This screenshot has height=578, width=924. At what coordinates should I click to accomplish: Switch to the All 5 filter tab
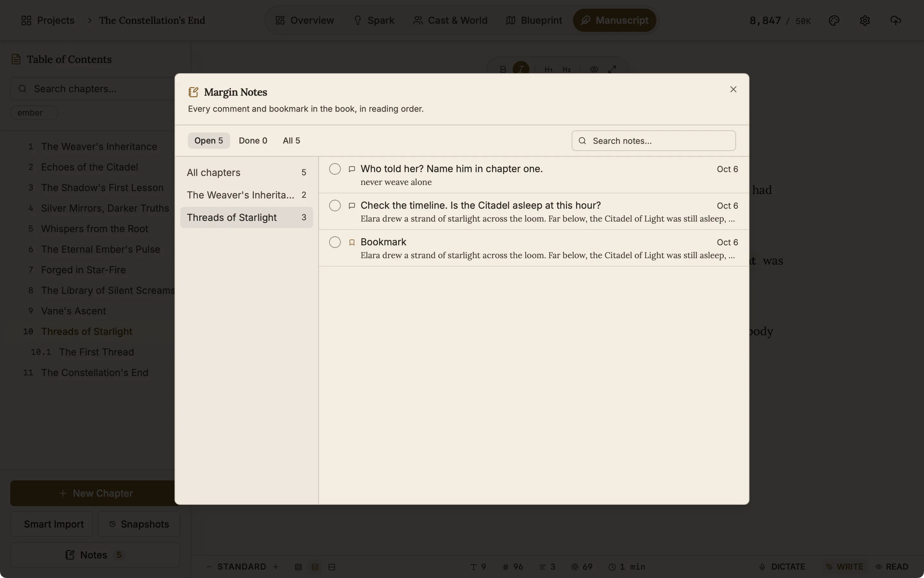pyautogui.click(x=291, y=141)
